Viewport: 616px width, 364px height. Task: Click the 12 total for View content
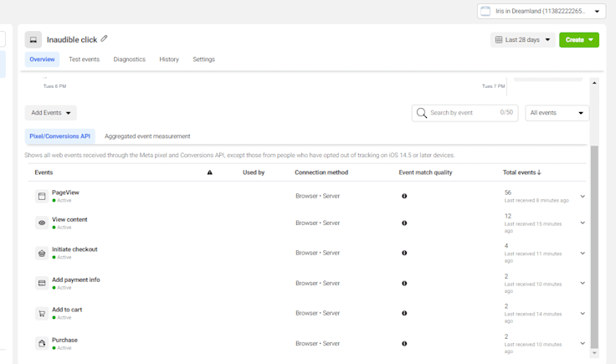point(508,216)
